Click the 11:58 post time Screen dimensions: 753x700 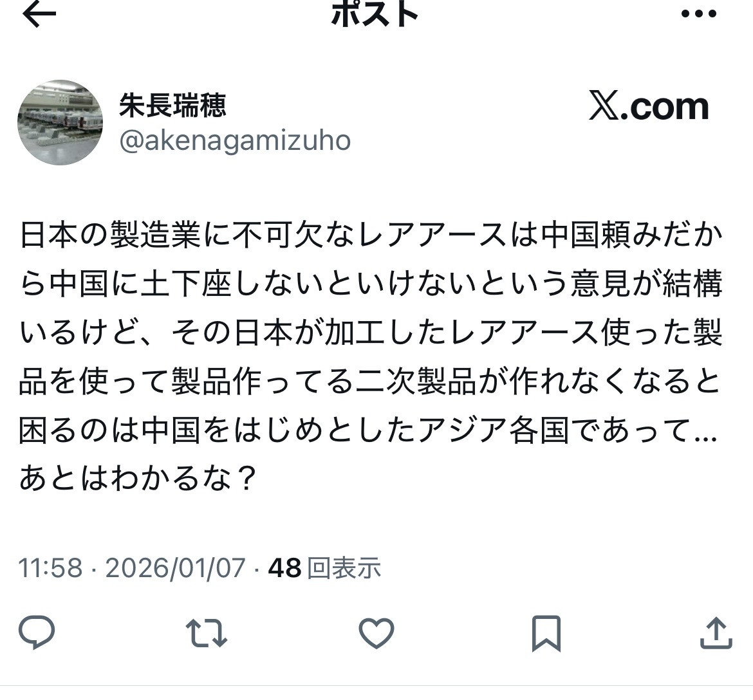tap(50, 568)
